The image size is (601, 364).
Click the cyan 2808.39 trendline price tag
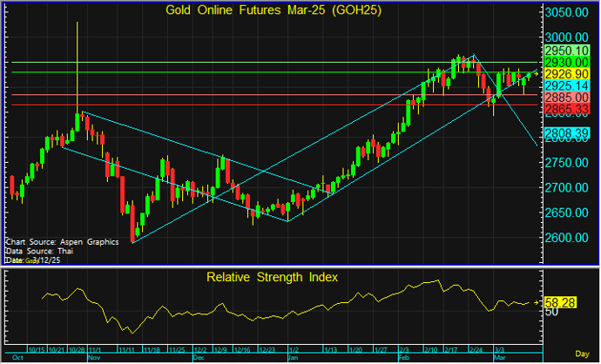pos(566,133)
